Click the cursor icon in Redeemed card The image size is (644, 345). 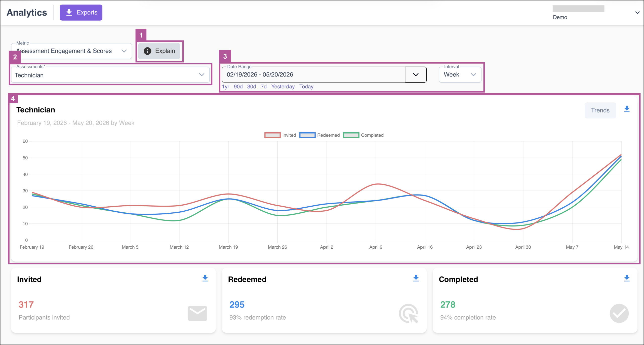tap(409, 314)
